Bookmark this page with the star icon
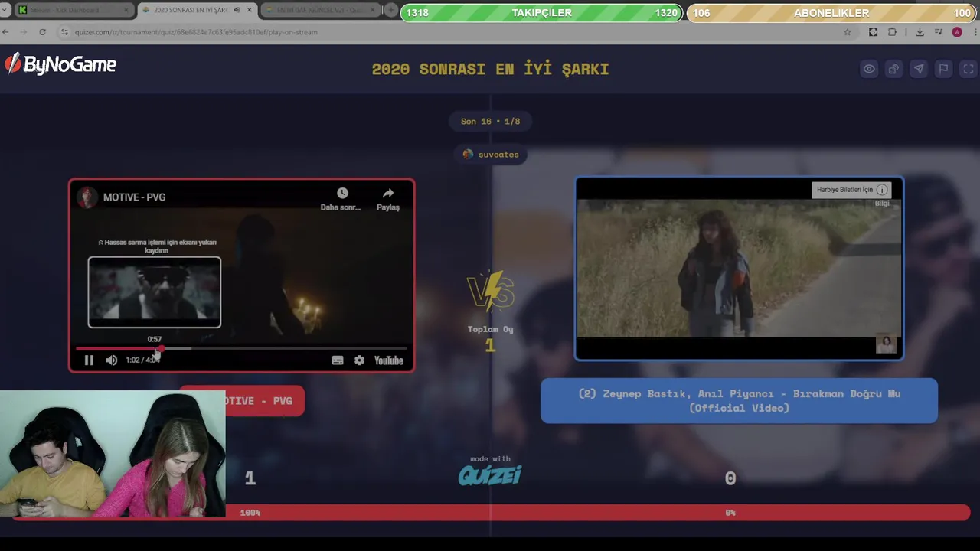 pos(847,32)
